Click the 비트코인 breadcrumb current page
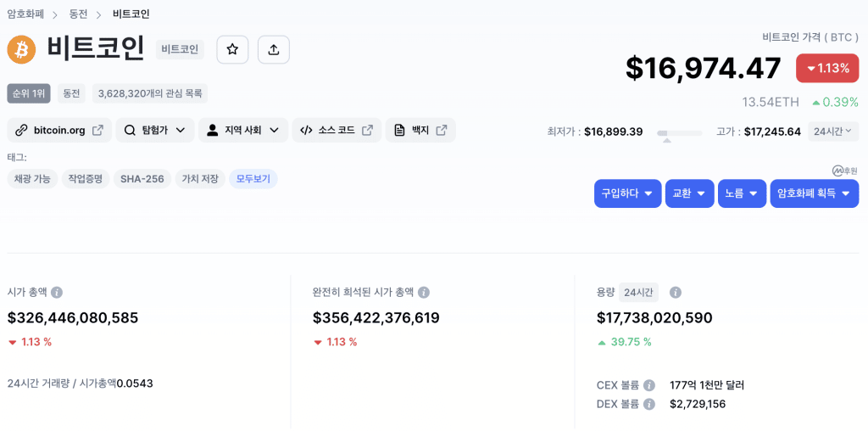Viewport: 868px width, 431px height. [x=131, y=14]
